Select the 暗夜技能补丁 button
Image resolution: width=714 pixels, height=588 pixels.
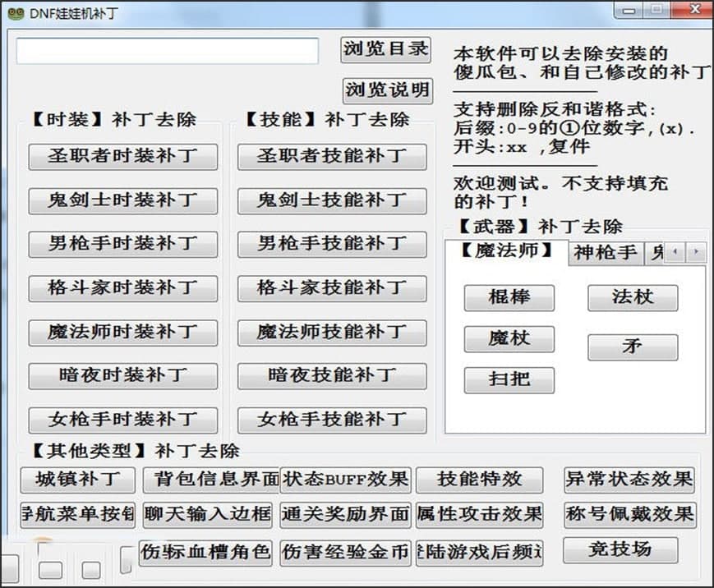coord(332,376)
